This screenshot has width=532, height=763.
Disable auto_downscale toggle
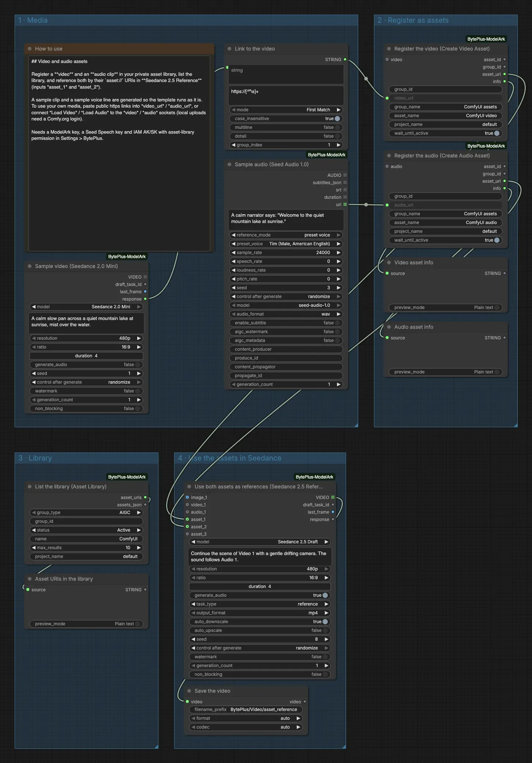click(325, 622)
